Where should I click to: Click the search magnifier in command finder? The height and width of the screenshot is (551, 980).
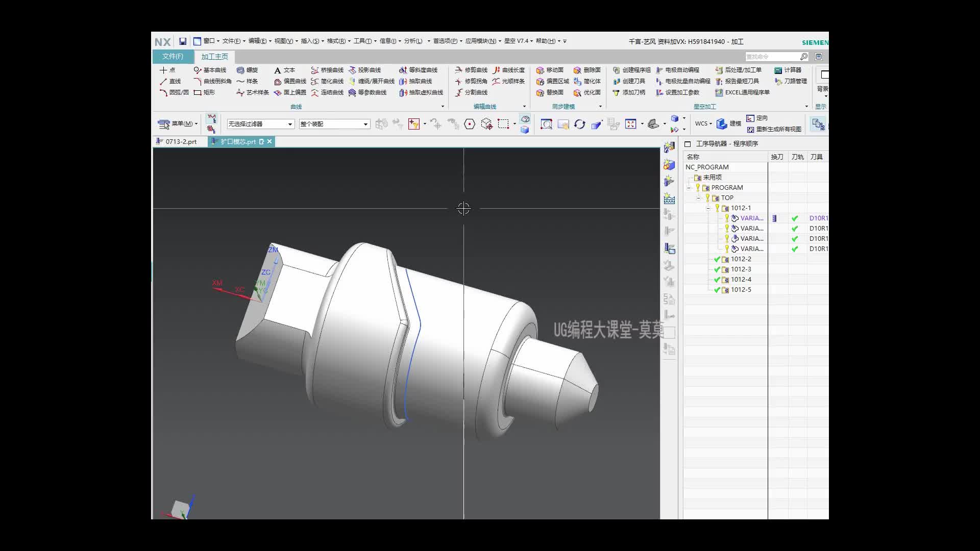pyautogui.click(x=804, y=57)
